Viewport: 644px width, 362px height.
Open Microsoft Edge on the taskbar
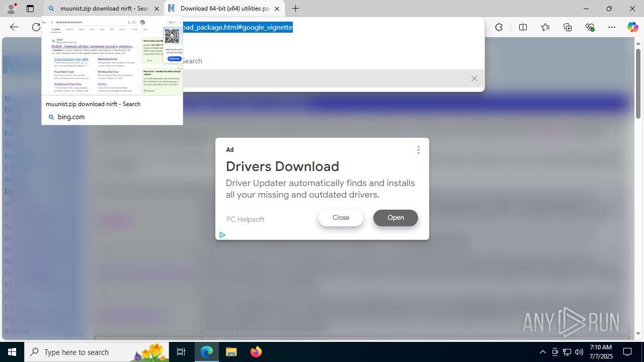point(207,352)
